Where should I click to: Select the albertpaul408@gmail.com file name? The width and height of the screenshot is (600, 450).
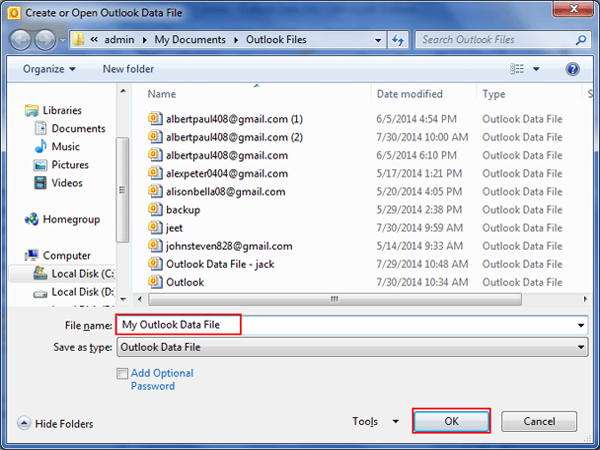pyautogui.click(x=227, y=155)
